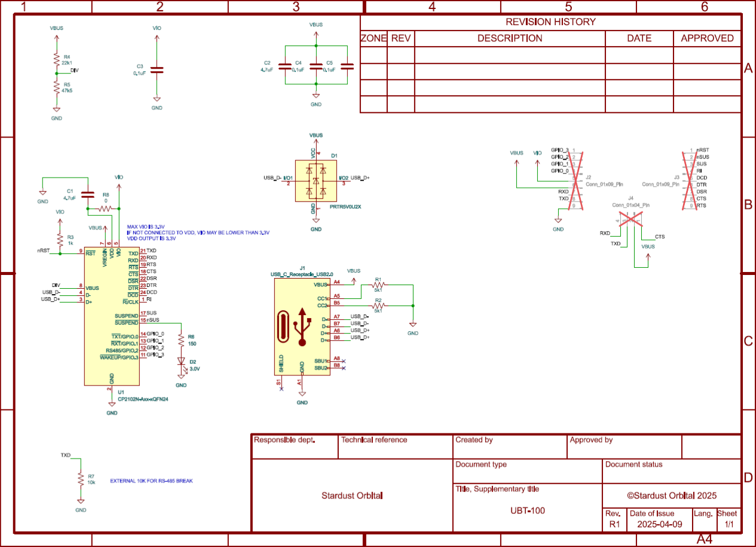Click the R6 150 ohm resistor
This screenshot has height=547, width=756.
click(x=181, y=340)
